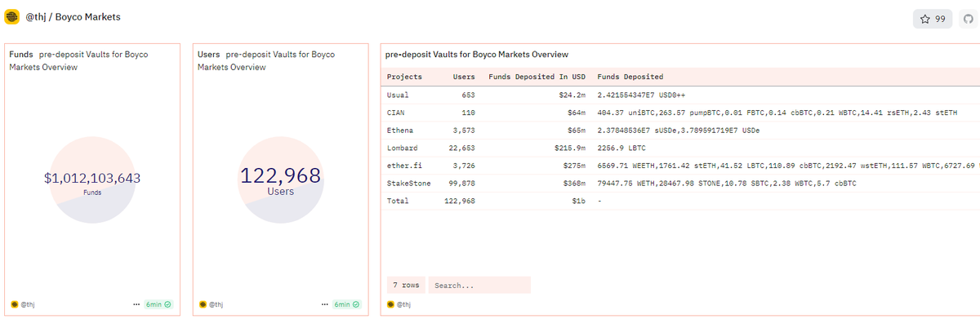Select the ether.fi project cell
Image resolution: width=980 pixels, height=319 pixels.
403,166
